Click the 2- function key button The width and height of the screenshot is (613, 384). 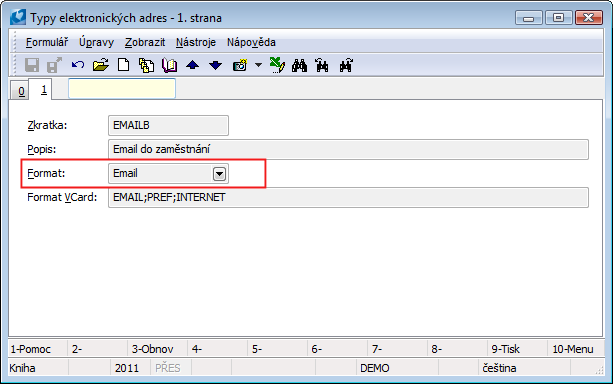[x=98, y=349]
